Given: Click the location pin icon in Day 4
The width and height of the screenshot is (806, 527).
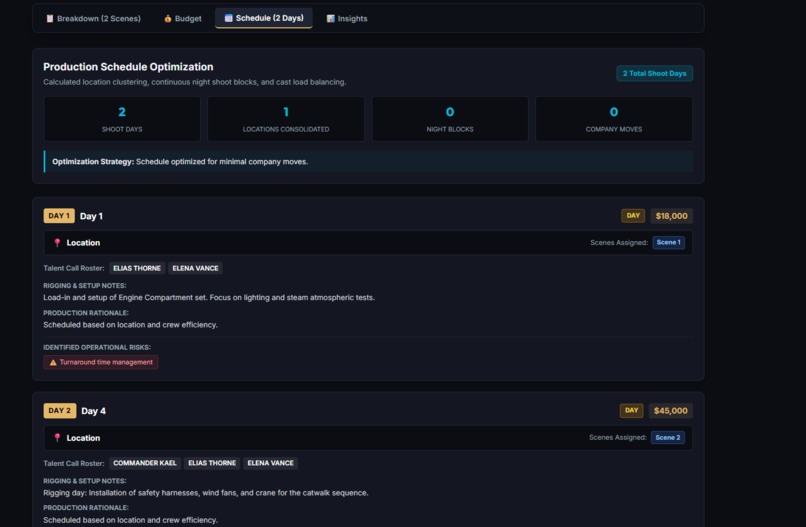Looking at the screenshot, I should (57, 438).
